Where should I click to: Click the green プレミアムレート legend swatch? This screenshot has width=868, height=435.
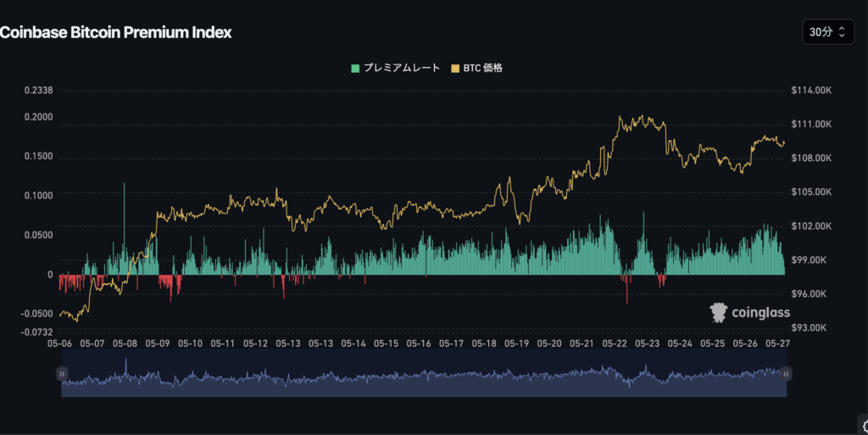pyautogui.click(x=355, y=69)
